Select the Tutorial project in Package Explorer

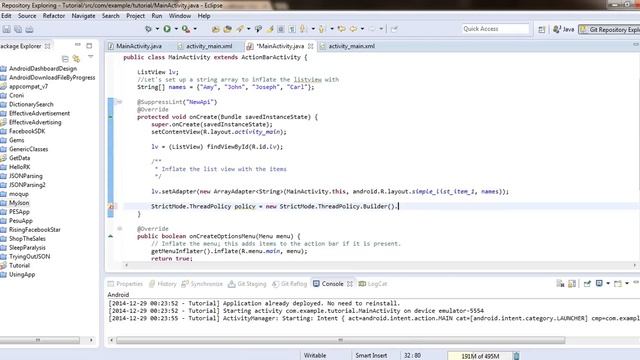[x=19, y=265]
